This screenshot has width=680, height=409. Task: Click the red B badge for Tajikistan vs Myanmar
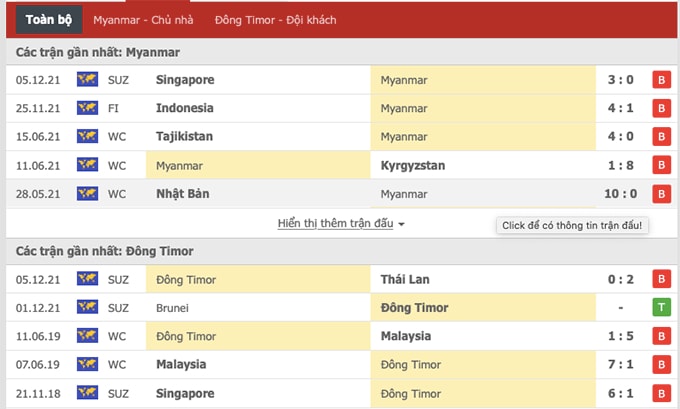pyautogui.click(x=661, y=137)
